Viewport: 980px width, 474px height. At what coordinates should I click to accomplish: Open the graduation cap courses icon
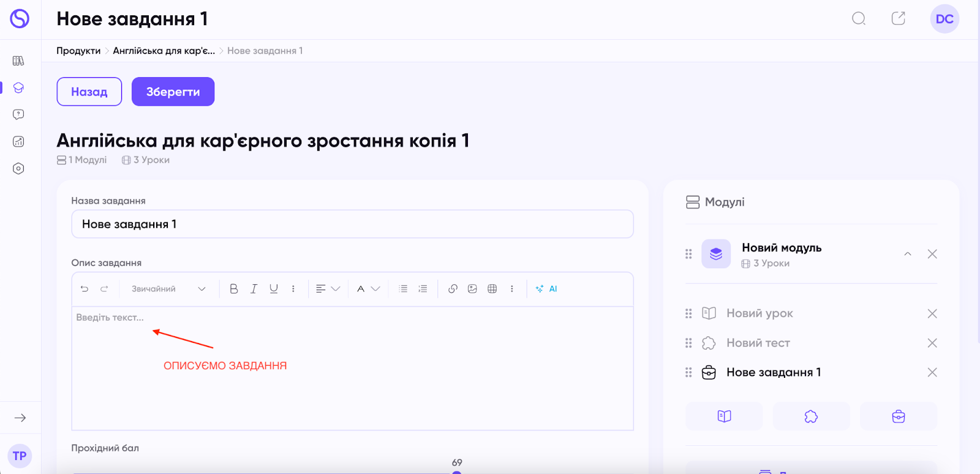click(x=18, y=88)
